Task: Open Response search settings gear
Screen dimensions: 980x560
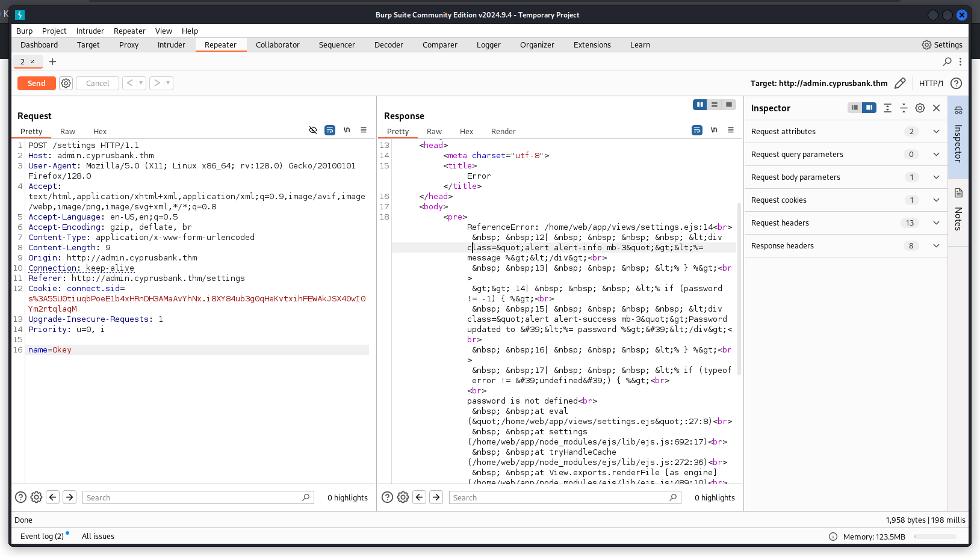Action: tap(403, 497)
